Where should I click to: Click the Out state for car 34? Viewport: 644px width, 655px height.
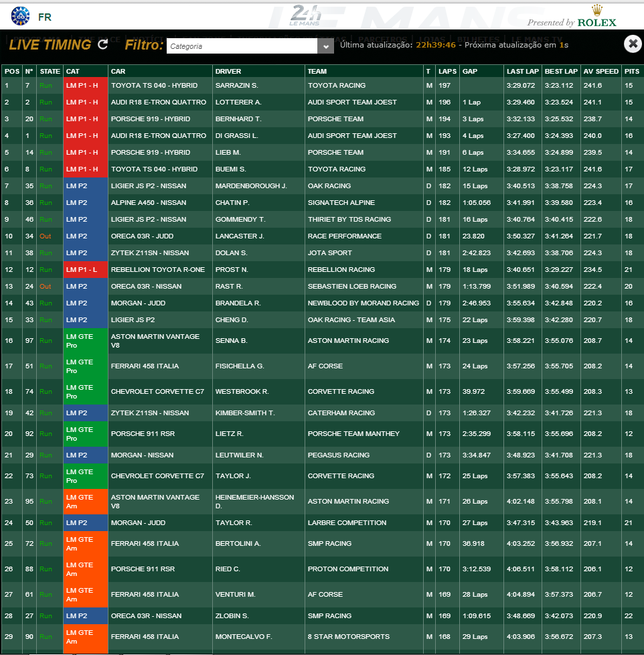point(45,236)
